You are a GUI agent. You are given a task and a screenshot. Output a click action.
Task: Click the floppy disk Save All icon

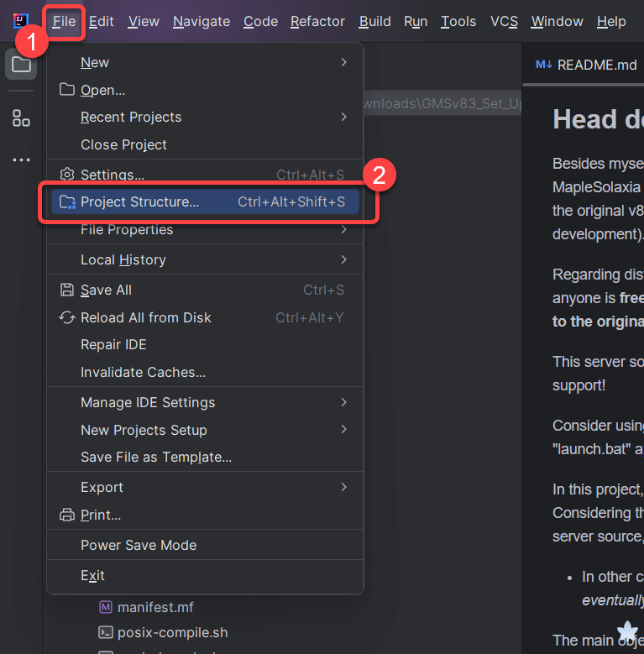tap(66, 290)
